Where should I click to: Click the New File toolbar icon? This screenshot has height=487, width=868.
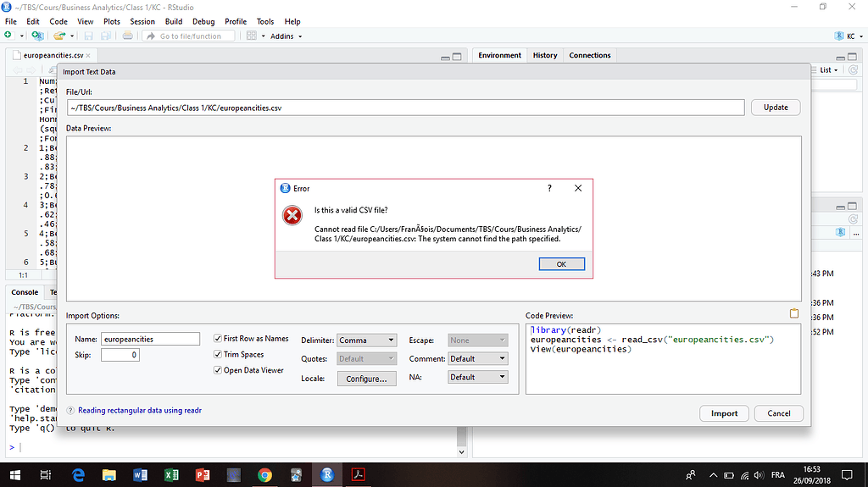(8, 36)
